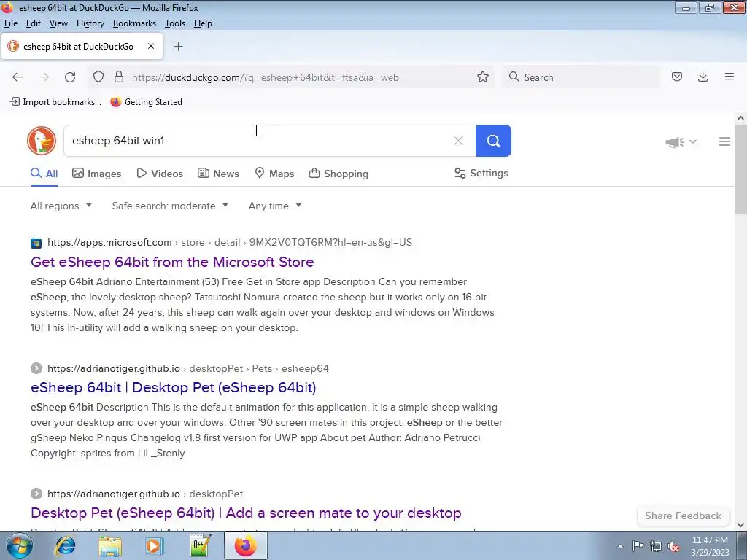Click Import bookmarks toolbar item
The height and width of the screenshot is (560, 747).
click(55, 102)
